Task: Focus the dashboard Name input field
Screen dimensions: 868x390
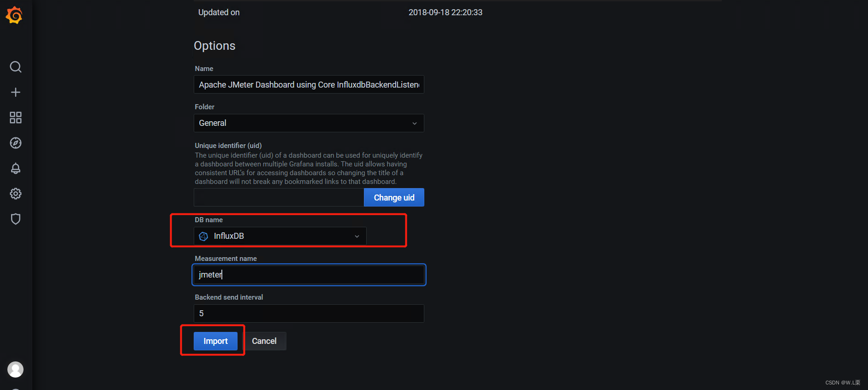Action: click(309, 85)
